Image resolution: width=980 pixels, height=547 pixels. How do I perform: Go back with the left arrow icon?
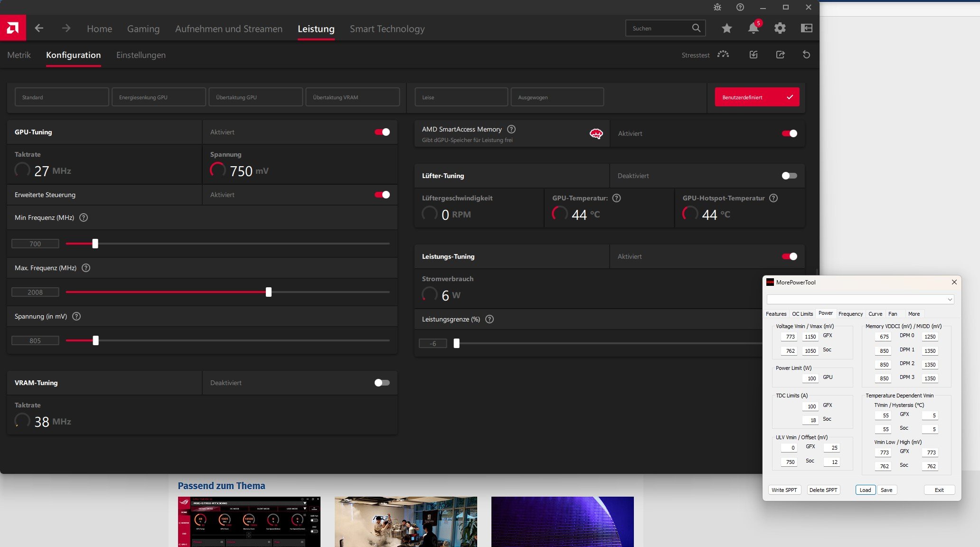(39, 28)
